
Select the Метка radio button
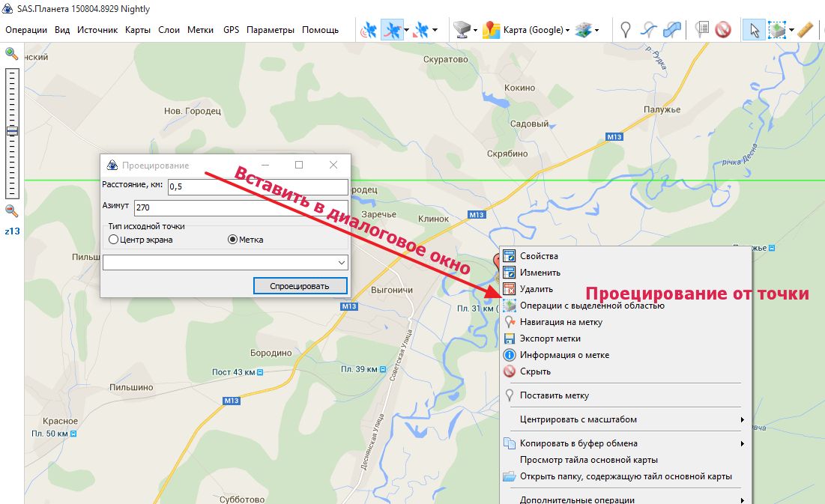232,240
